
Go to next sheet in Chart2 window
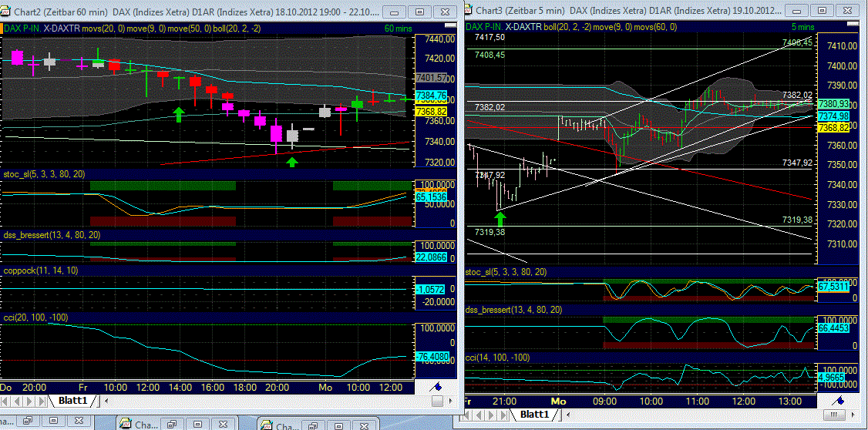(29, 401)
